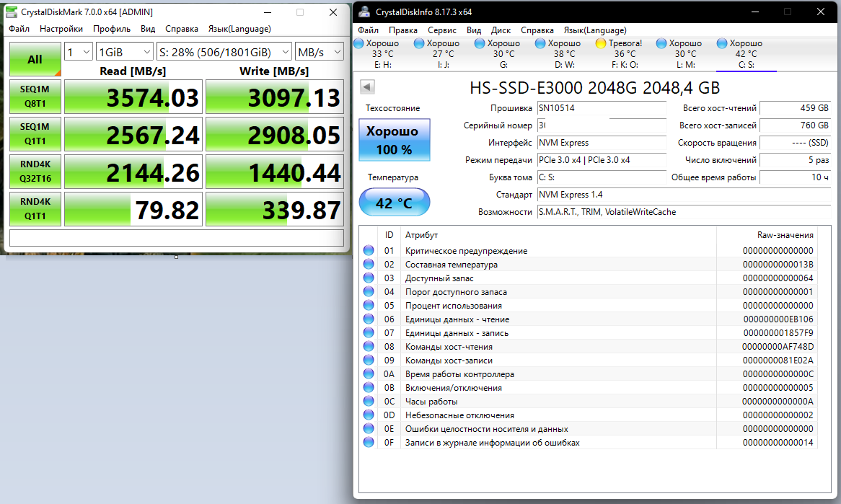Click status orb of attribute 04 Порог доступного запаса

tap(369, 292)
